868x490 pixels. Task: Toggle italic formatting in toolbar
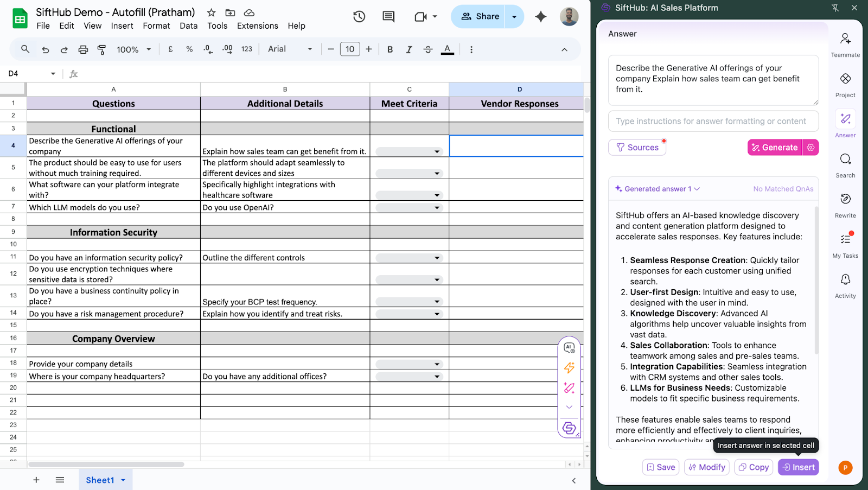(409, 49)
